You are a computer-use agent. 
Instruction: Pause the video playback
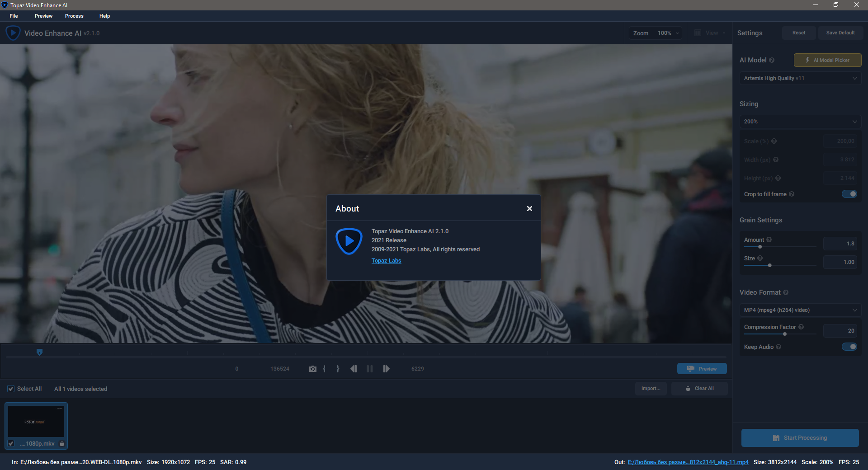pyautogui.click(x=370, y=369)
